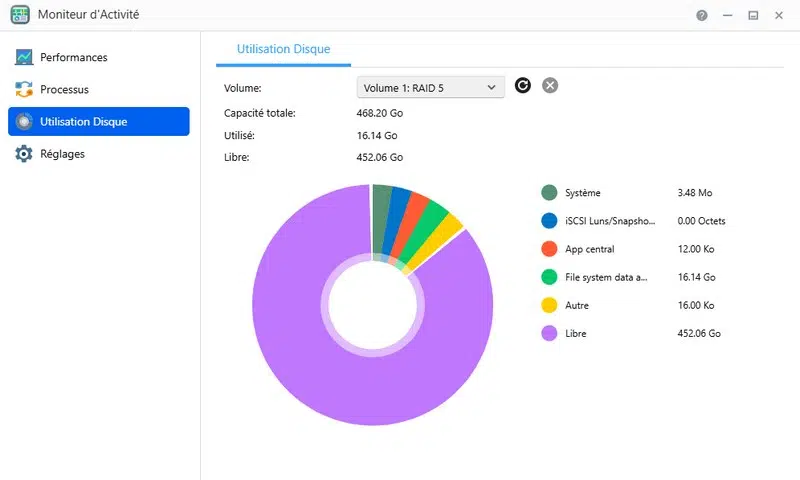Click the orange App central legend dot

pyautogui.click(x=549, y=249)
